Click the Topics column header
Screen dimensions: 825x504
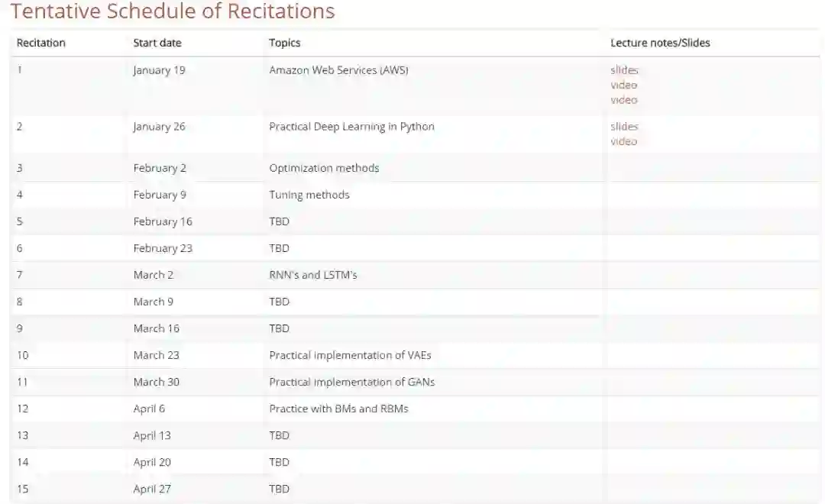[285, 43]
